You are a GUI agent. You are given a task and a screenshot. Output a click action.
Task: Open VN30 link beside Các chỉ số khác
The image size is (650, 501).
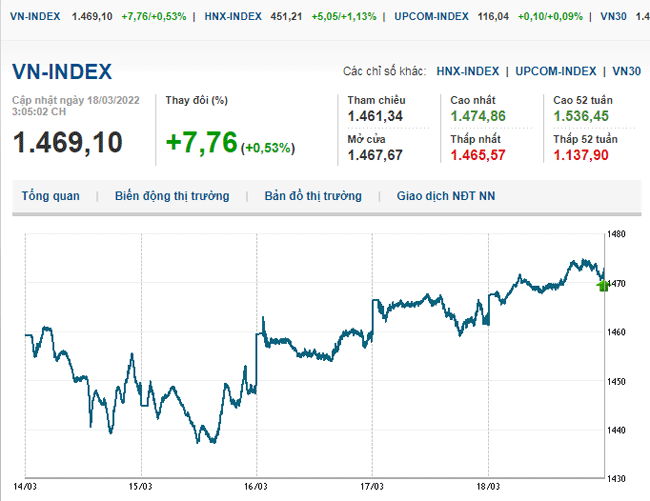pyautogui.click(x=627, y=72)
